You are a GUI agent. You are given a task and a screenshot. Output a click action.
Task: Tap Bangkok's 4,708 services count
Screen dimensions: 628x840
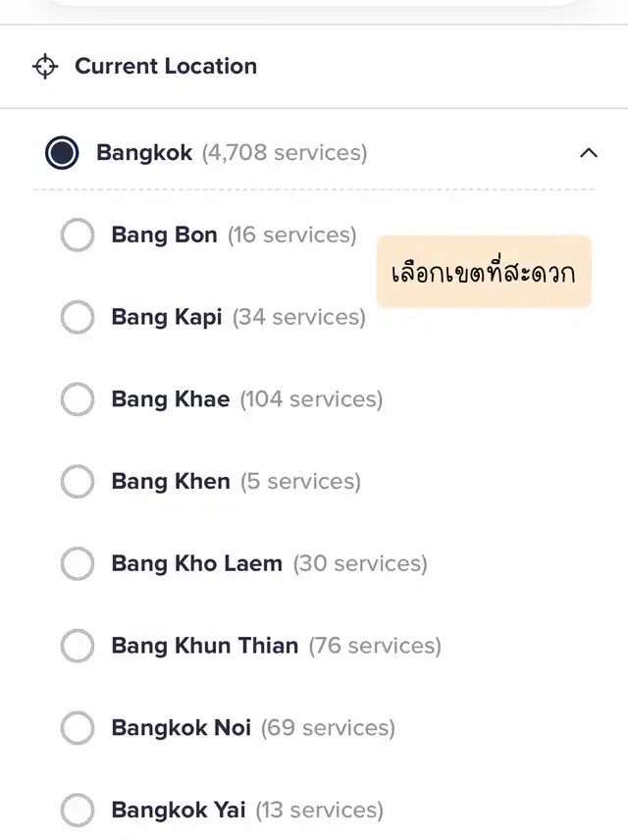point(285,153)
